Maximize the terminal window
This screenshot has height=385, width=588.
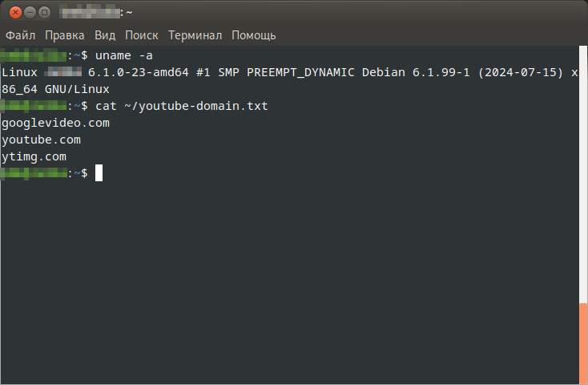pos(44,12)
